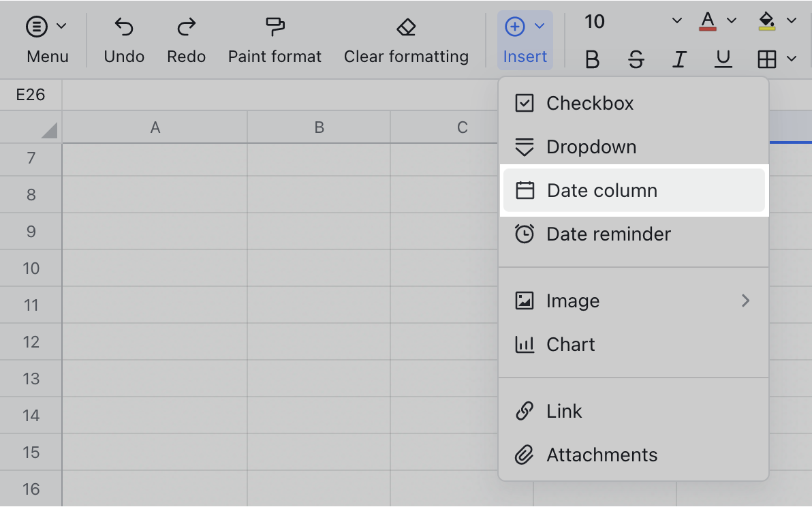Expand the Image submenu

click(x=572, y=301)
